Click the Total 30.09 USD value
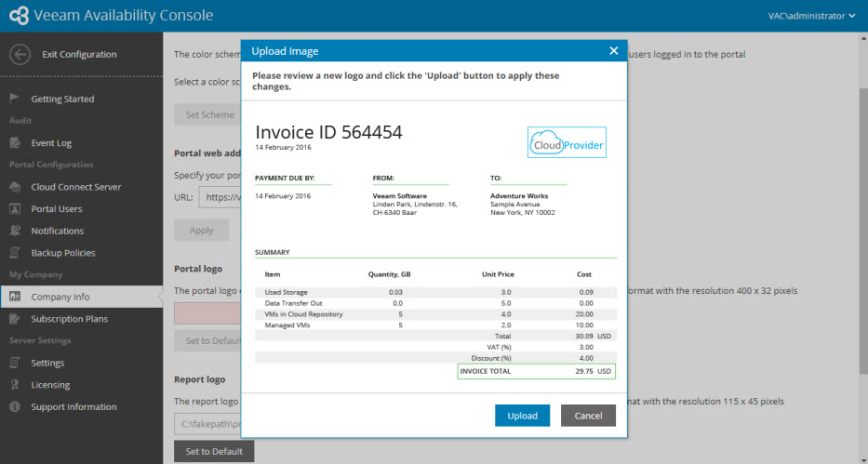The width and height of the screenshot is (868, 464). click(593, 337)
